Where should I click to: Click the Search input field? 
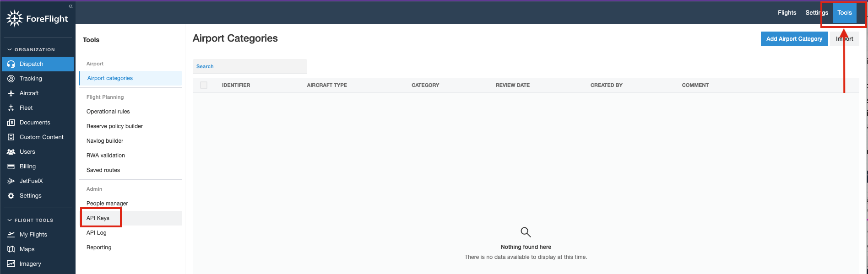(250, 66)
